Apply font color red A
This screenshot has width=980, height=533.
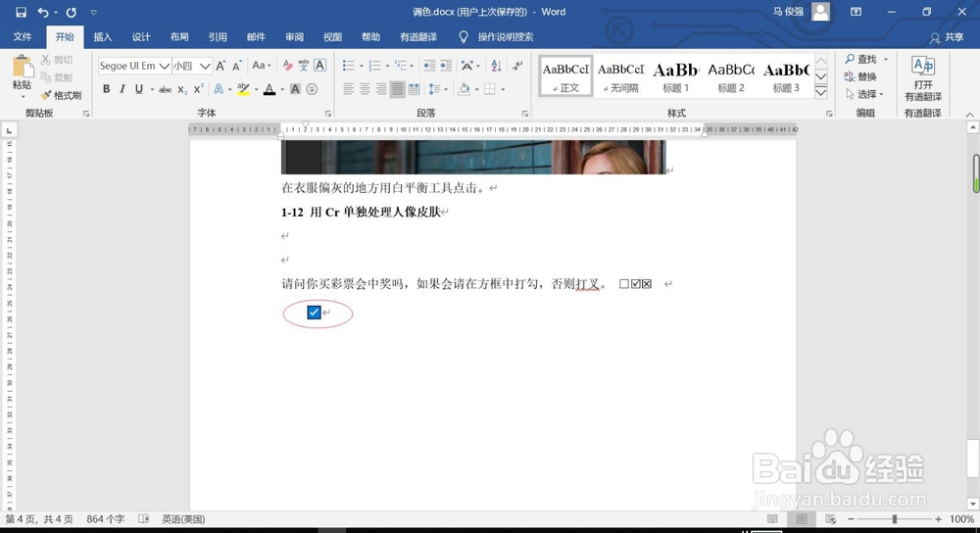pyautogui.click(x=269, y=89)
